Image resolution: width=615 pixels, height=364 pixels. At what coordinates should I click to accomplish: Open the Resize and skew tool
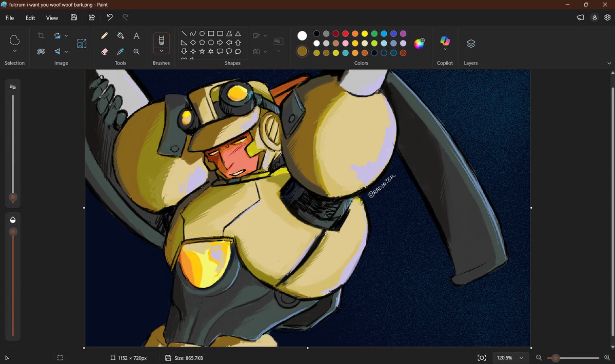click(x=82, y=44)
